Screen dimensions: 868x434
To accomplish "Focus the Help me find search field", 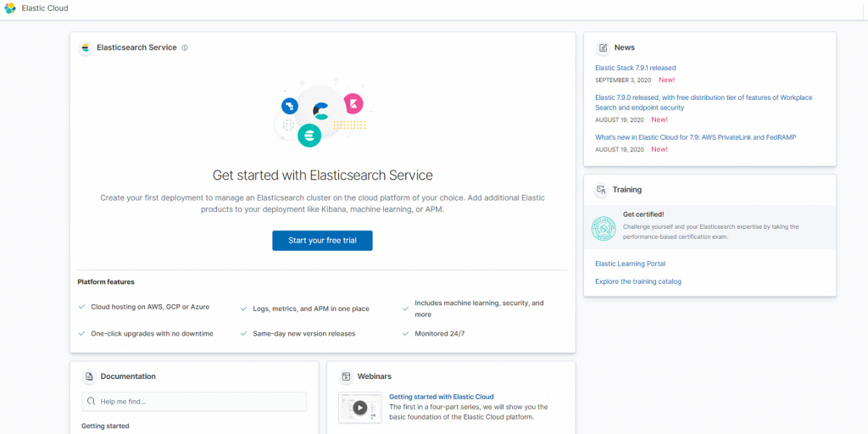I will (x=194, y=401).
